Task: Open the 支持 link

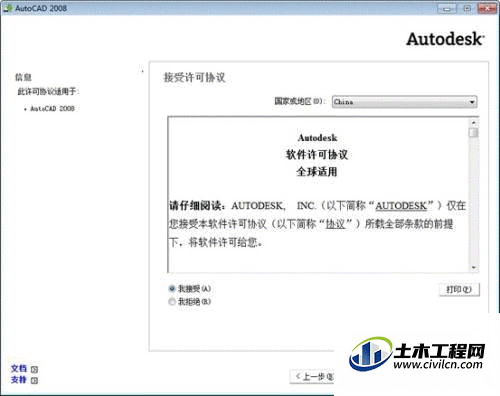Action: coord(19,380)
